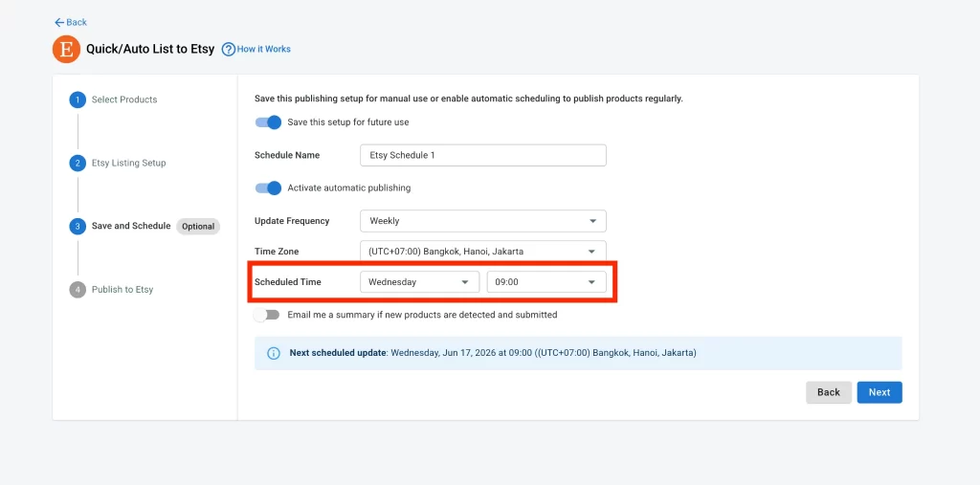Toggle Save this setup for future use

268,122
